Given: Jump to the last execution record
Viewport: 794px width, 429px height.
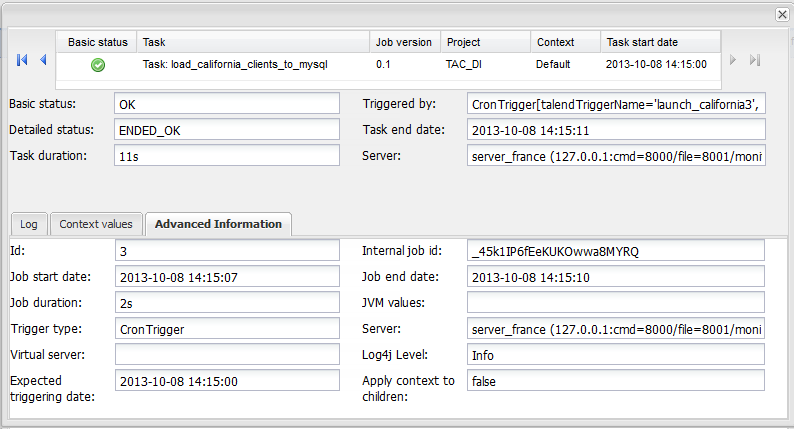Looking at the screenshot, I should coord(755,61).
